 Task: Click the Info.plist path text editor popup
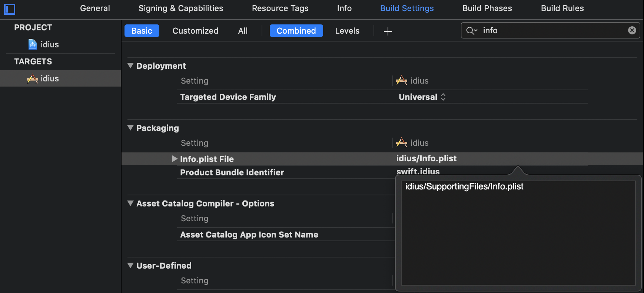click(x=518, y=233)
